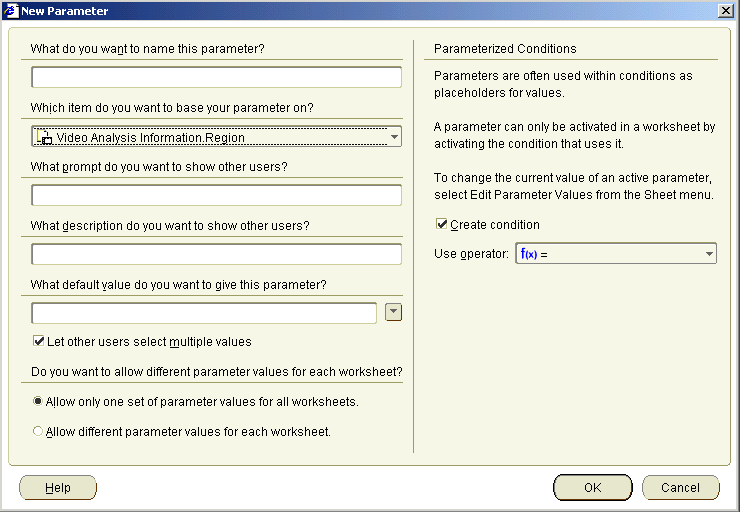
Task: Click the New Parameter title bar icon
Action: (x=10, y=10)
